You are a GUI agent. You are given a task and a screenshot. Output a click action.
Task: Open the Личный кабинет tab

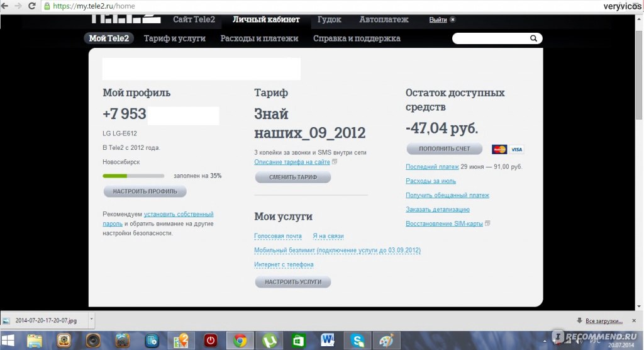pyautogui.click(x=266, y=20)
